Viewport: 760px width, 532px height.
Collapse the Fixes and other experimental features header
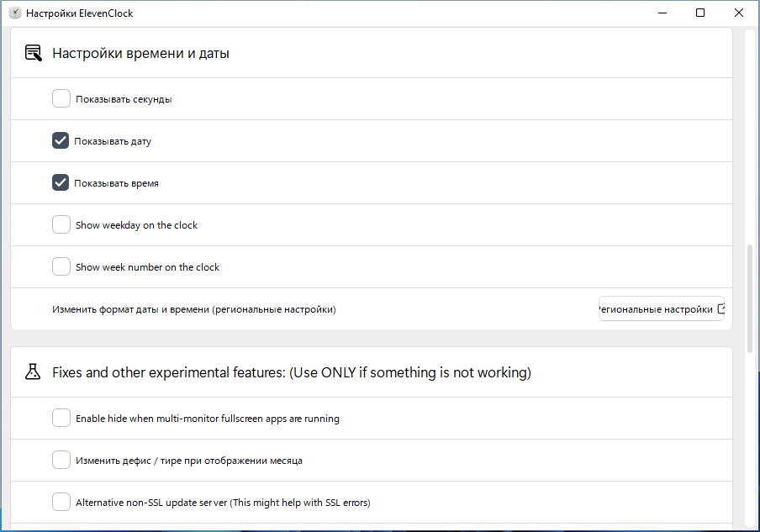372,372
